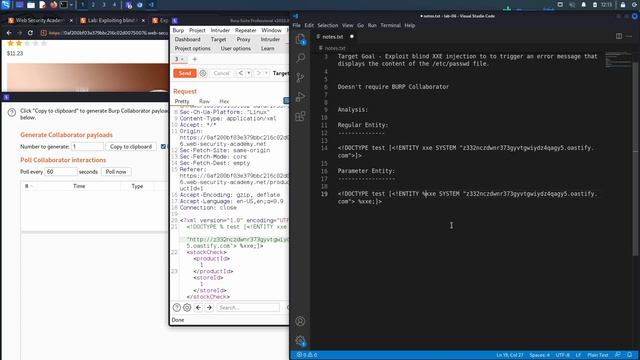Switch to Project options tab

[x=193, y=49]
